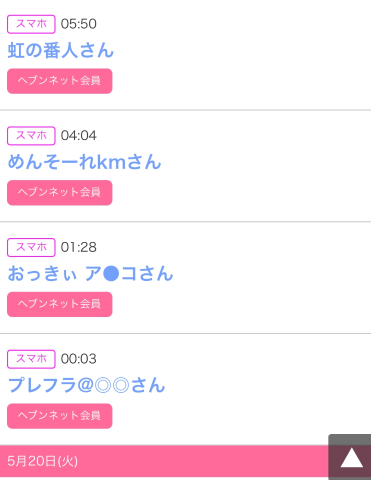Click スマホ tag next to 00:03

coord(31,359)
